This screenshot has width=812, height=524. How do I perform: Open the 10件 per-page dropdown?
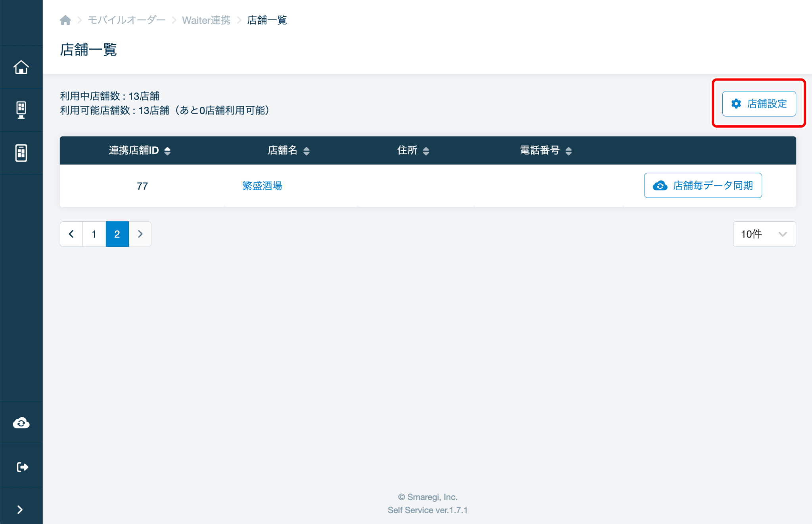point(764,234)
